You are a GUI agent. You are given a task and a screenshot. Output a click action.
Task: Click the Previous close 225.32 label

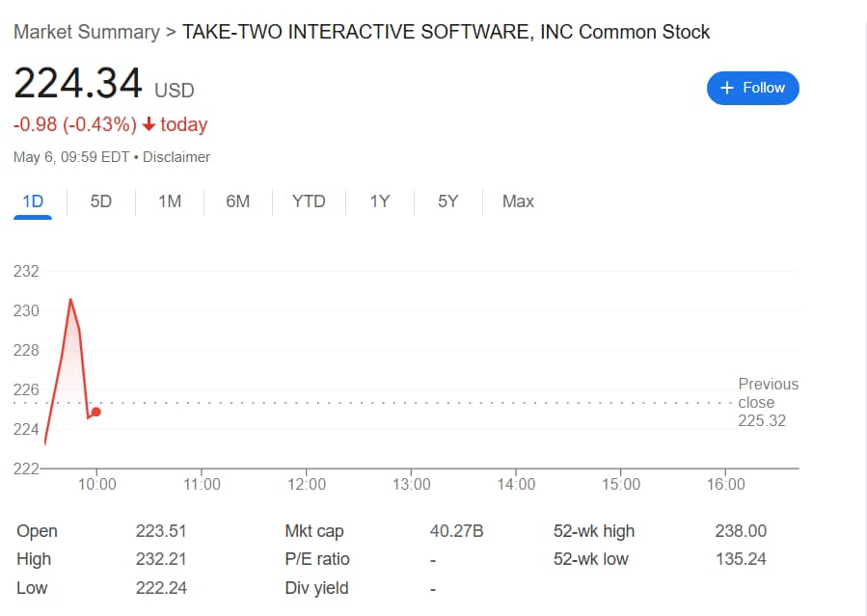coord(768,402)
